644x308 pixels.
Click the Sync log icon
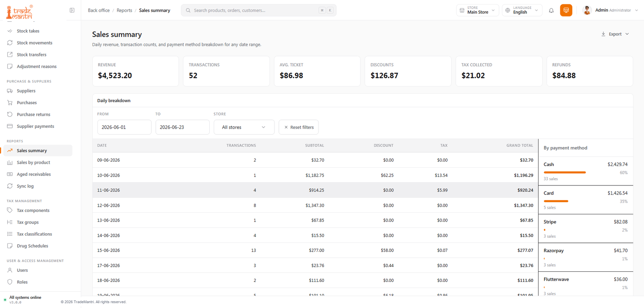point(10,186)
